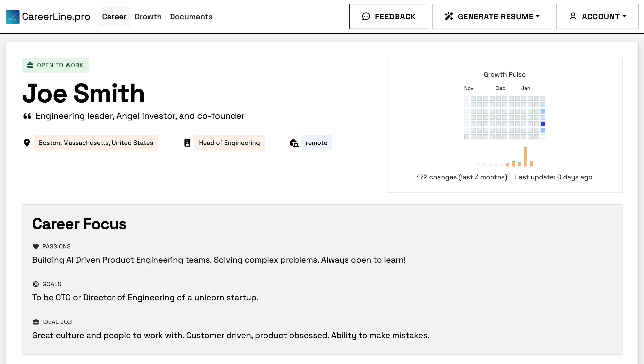Click the ID badge icon beside Head of Engineering
Image resolution: width=644 pixels, height=364 pixels.
click(x=187, y=143)
